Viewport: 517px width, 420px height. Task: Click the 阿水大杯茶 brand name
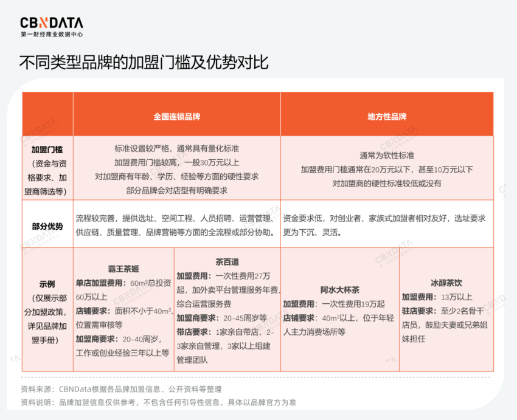tap(339, 290)
